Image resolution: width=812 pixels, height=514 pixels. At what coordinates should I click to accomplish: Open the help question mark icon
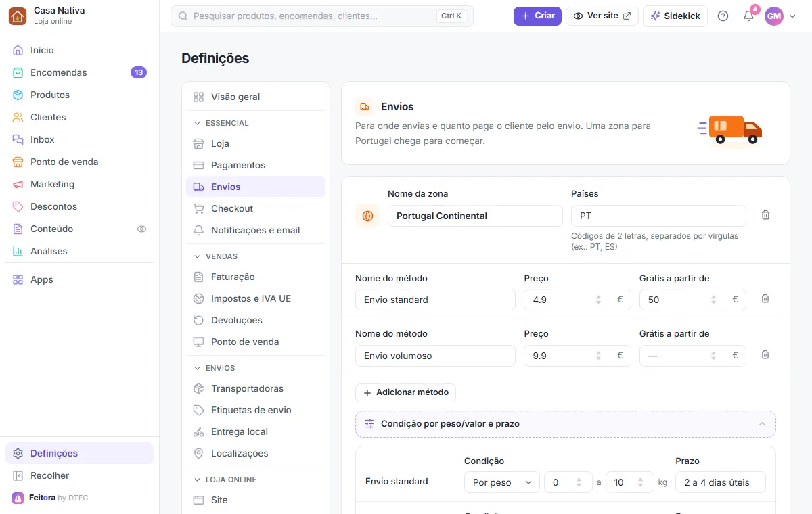(x=723, y=16)
